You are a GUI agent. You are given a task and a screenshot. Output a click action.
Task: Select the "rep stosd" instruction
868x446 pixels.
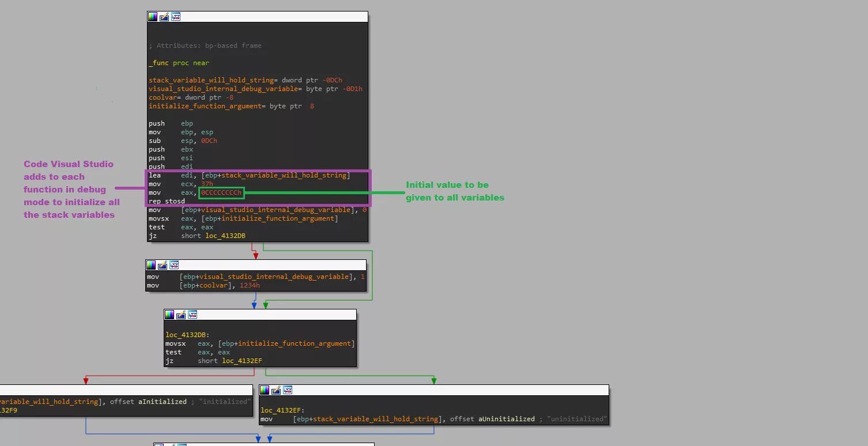(x=167, y=201)
